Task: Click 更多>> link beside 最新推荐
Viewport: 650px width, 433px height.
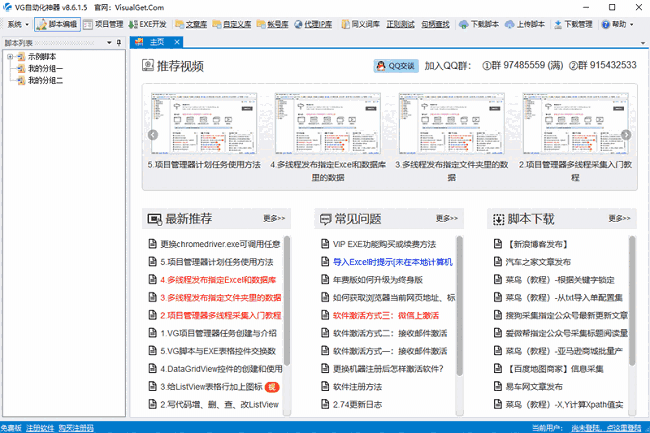Action: (x=274, y=217)
